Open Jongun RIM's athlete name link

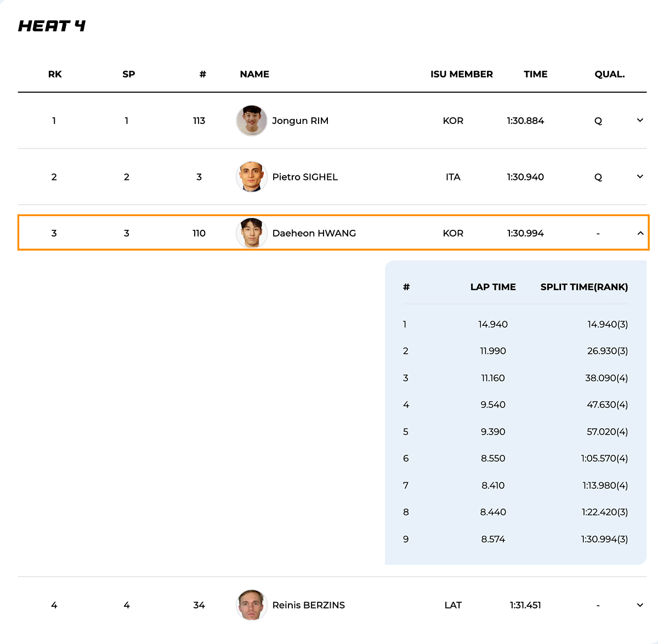pos(300,121)
